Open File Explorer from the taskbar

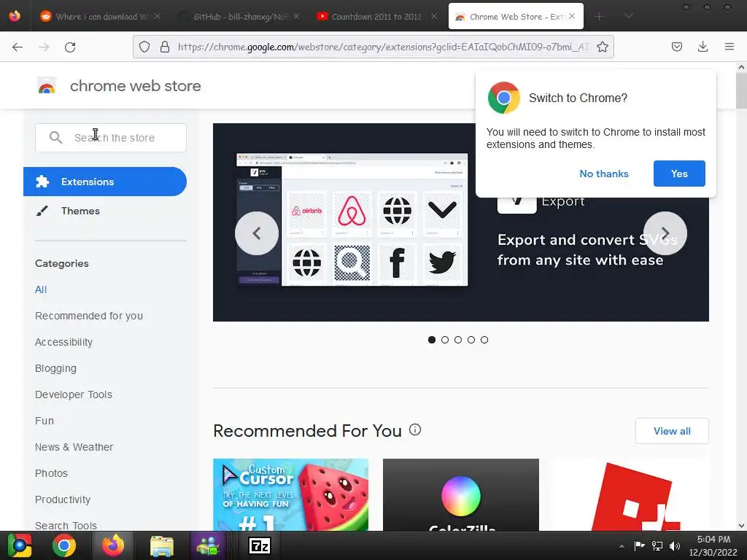tap(162, 545)
